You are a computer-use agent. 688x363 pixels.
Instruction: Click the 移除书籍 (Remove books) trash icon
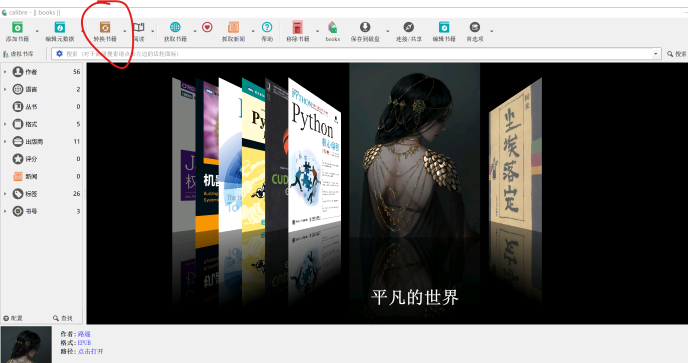[x=297, y=28]
